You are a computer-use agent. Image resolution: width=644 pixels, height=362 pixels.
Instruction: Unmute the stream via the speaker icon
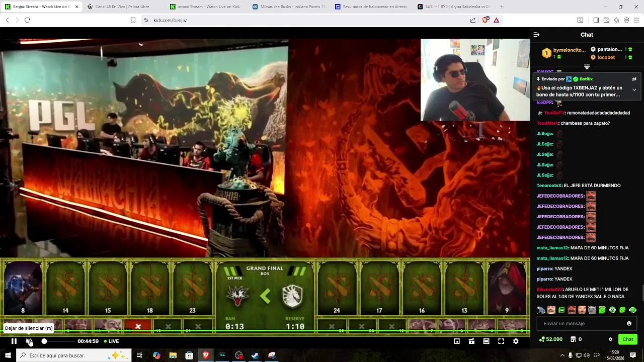[x=29, y=341]
